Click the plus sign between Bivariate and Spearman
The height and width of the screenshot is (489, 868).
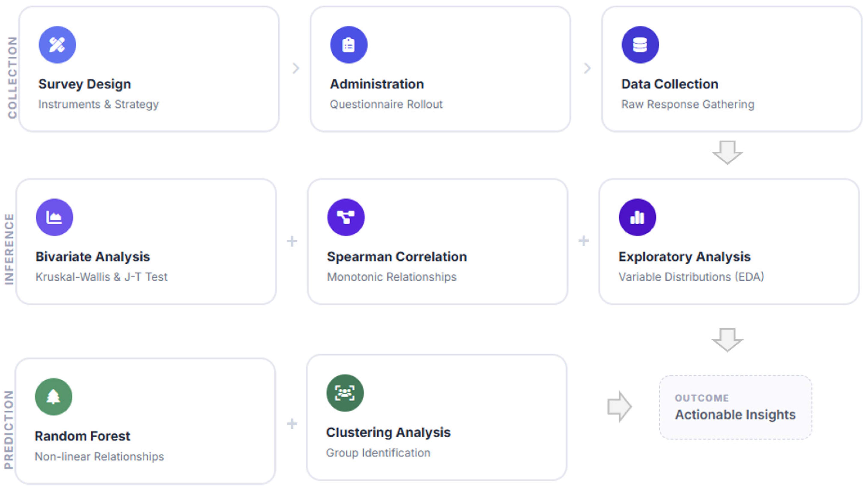point(292,241)
